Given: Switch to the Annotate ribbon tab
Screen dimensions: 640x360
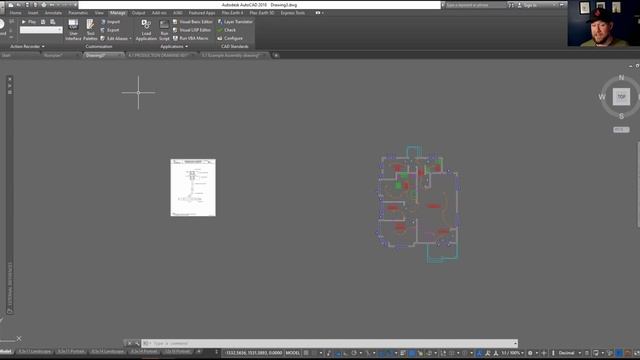Looking at the screenshot, I should (x=53, y=13).
